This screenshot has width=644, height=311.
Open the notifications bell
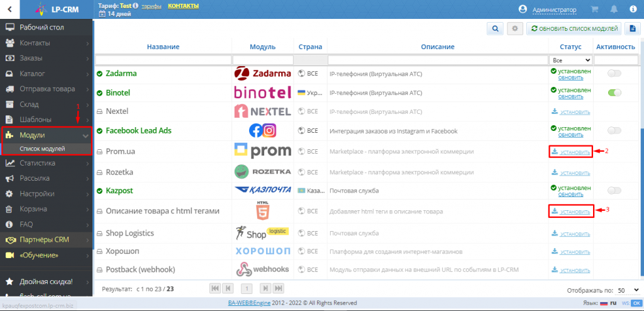pyautogui.click(x=614, y=9)
